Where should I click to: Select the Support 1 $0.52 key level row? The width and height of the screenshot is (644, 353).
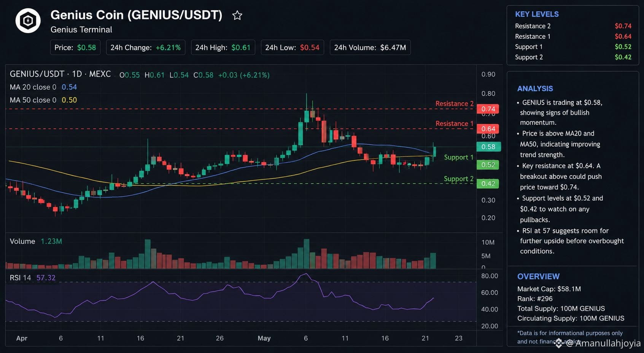click(x=573, y=47)
